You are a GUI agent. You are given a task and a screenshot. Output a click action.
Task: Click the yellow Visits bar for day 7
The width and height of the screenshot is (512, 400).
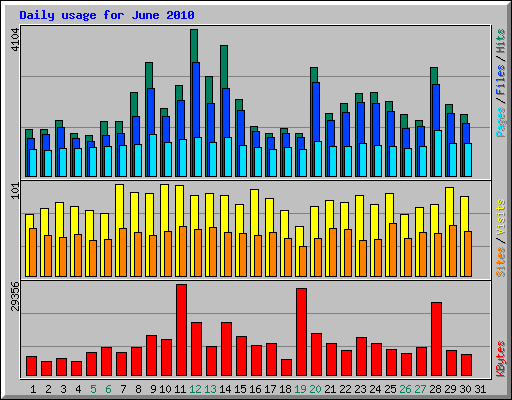(x=119, y=205)
